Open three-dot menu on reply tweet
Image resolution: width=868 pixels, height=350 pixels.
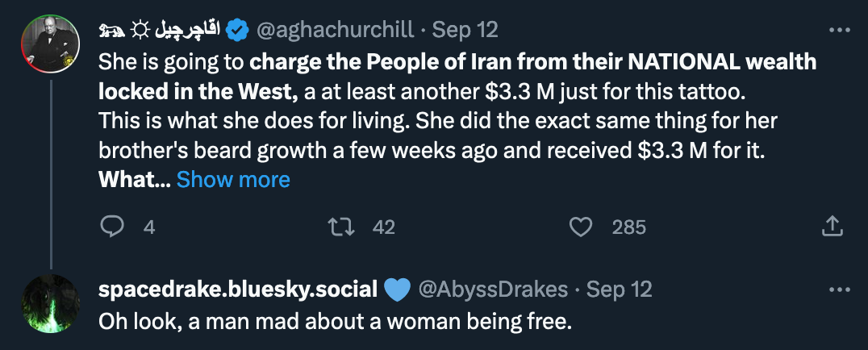click(839, 290)
